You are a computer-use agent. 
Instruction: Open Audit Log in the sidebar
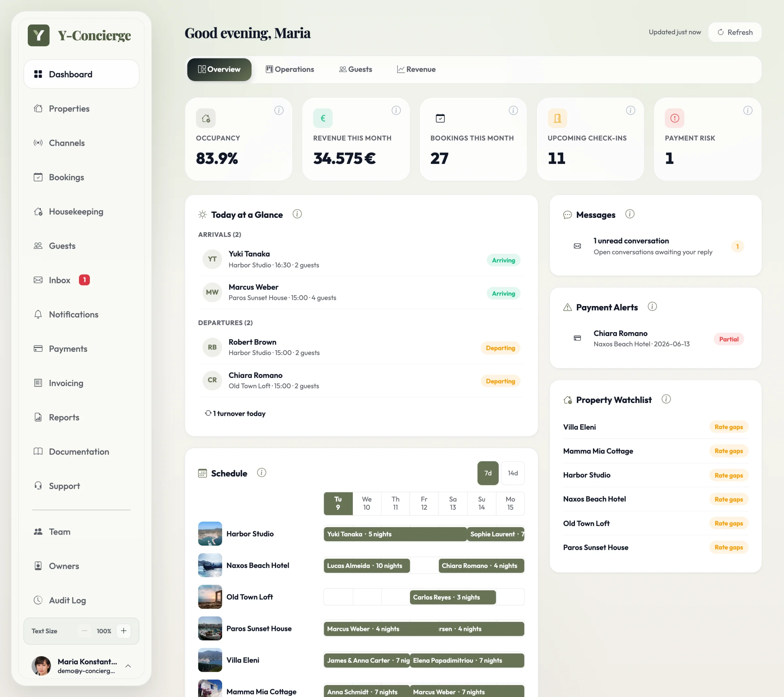(81, 600)
